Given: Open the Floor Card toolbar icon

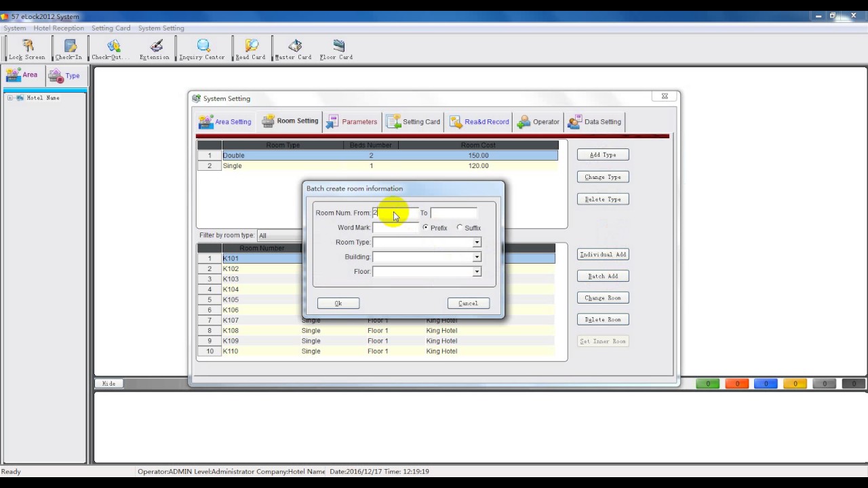Looking at the screenshot, I should [336, 49].
